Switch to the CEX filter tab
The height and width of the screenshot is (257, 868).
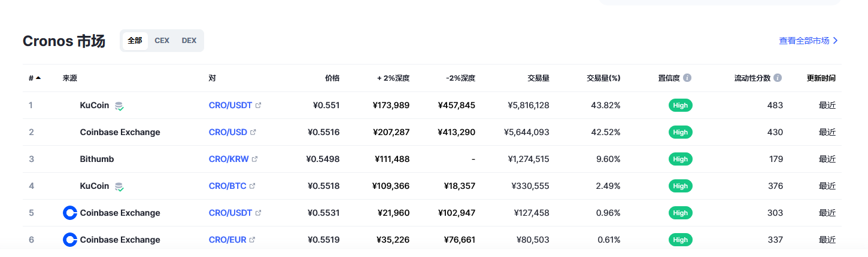click(x=162, y=41)
